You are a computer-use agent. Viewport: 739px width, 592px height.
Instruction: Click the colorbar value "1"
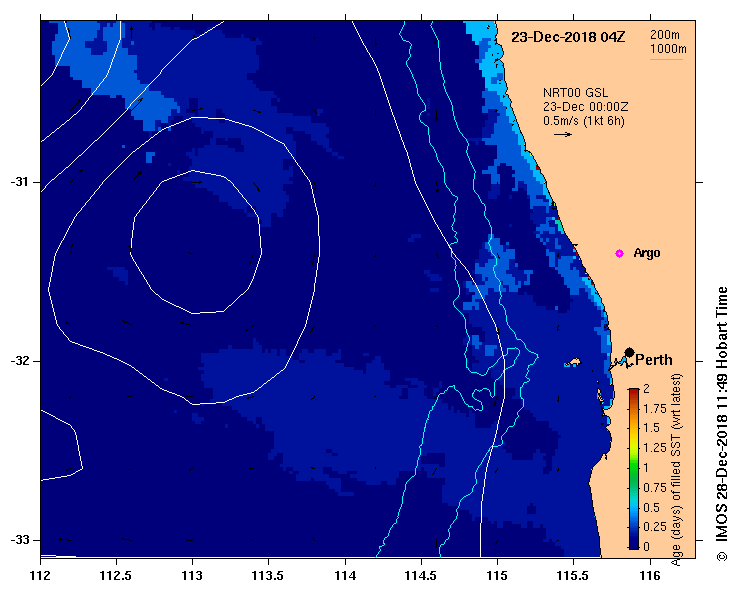(x=646, y=468)
